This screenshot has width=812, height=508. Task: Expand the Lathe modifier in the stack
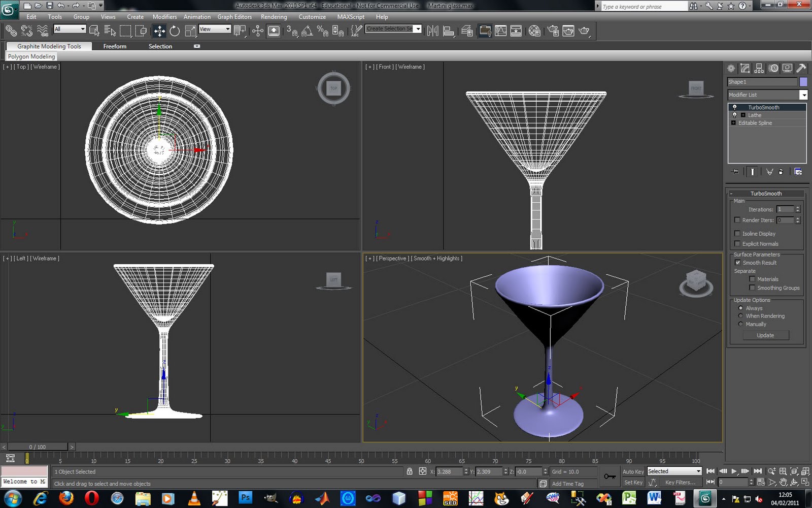(743, 115)
